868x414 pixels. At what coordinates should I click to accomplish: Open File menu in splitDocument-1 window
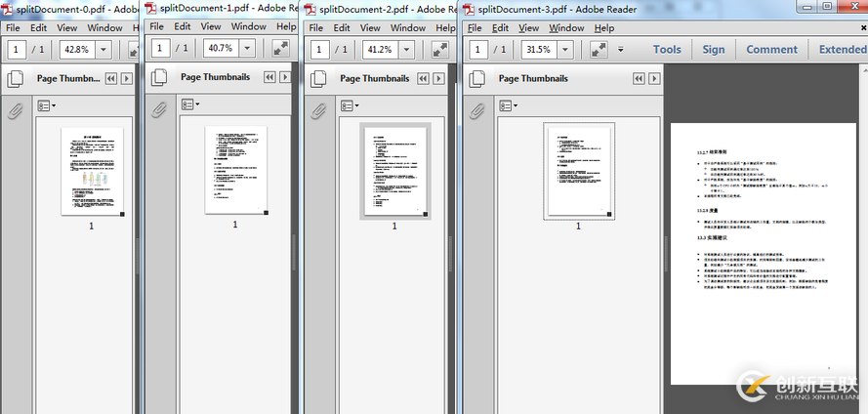pos(156,26)
